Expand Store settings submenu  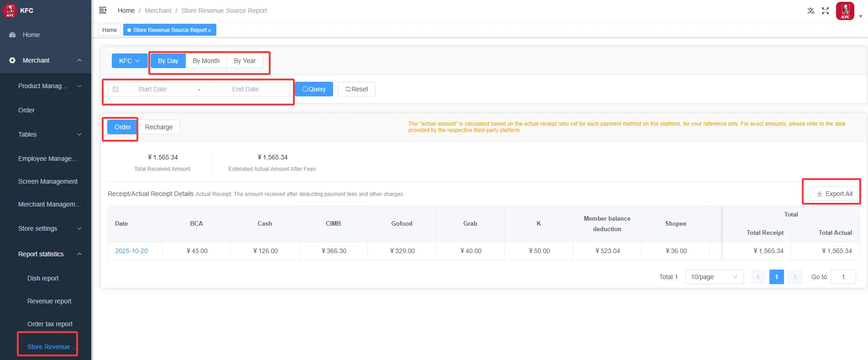(x=79, y=228)
